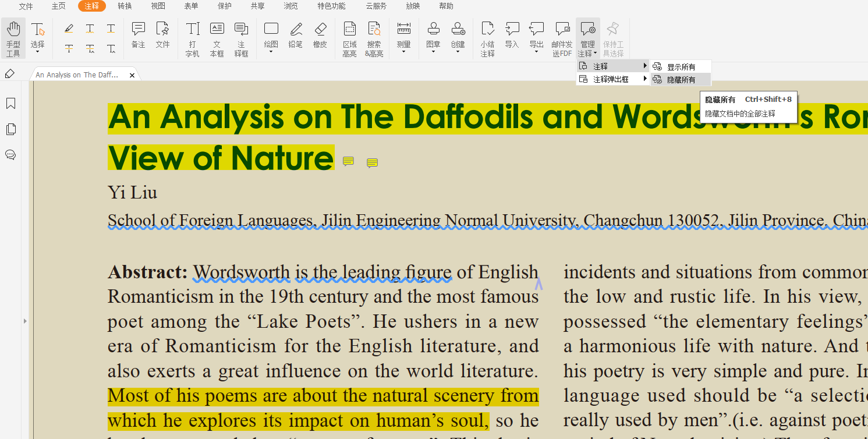Click the 小结注释 summarize comments icon
This screenshot has height=439, width=868.
pyautogui.click(x=487, y=38)
